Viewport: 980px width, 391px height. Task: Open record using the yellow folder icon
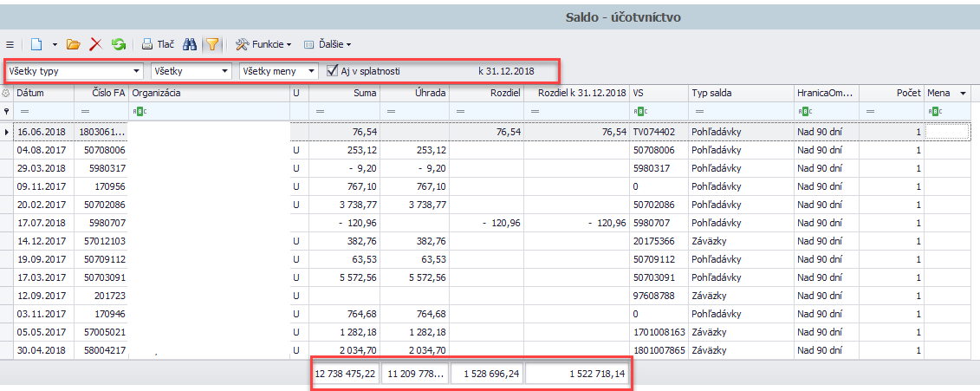(74, 44)
